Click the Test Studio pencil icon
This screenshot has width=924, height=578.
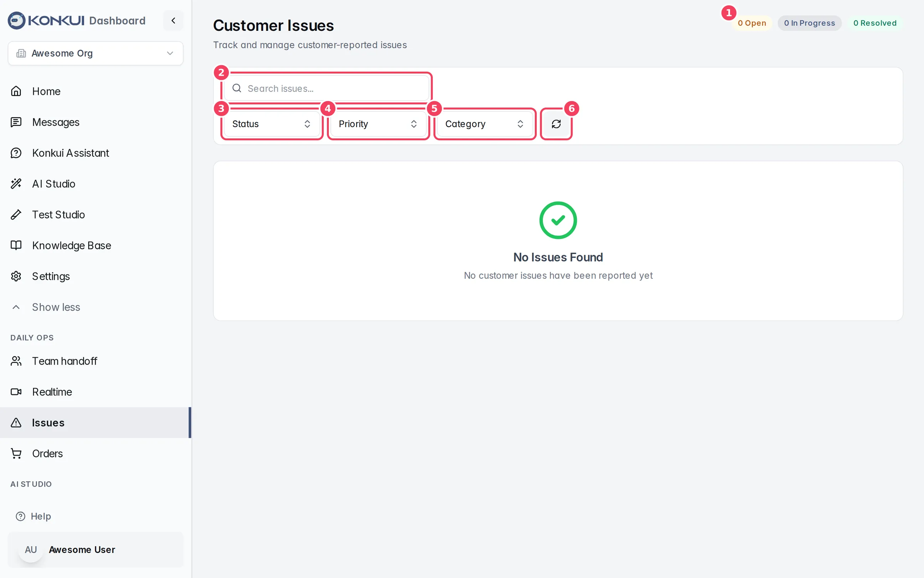(x=16, y=215)
